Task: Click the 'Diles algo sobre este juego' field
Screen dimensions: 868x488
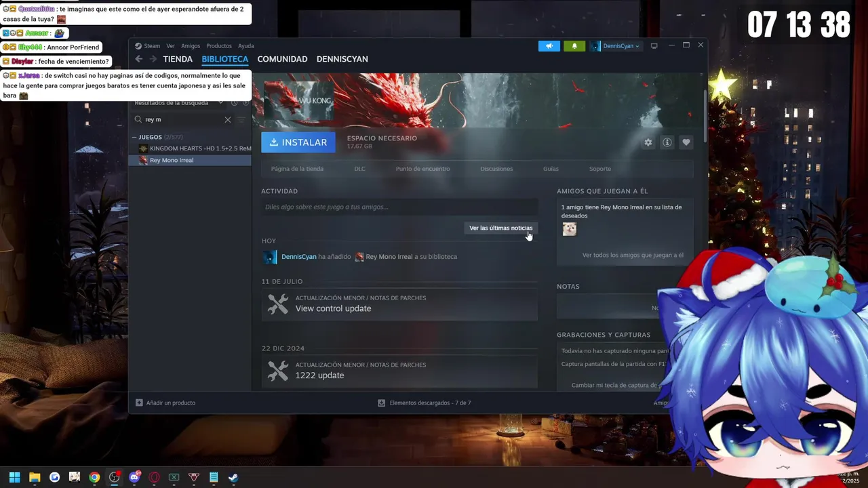Action: click(399, 207)
